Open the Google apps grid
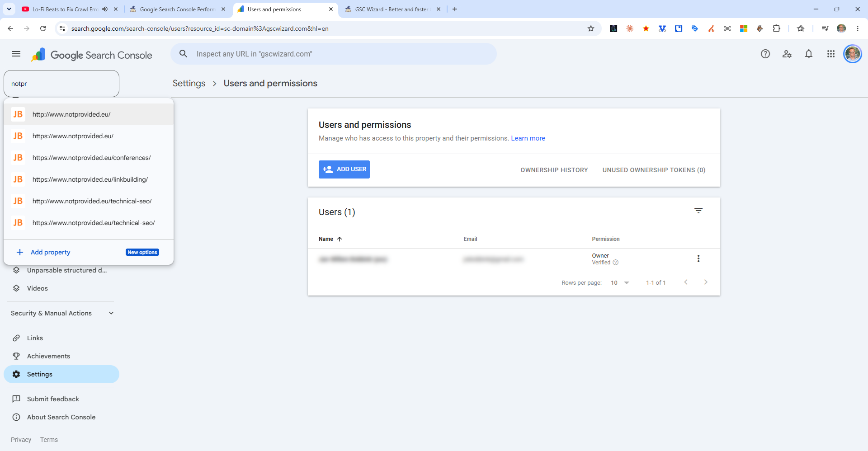Viewport: 868px width, 451px height. coord(831,54)
